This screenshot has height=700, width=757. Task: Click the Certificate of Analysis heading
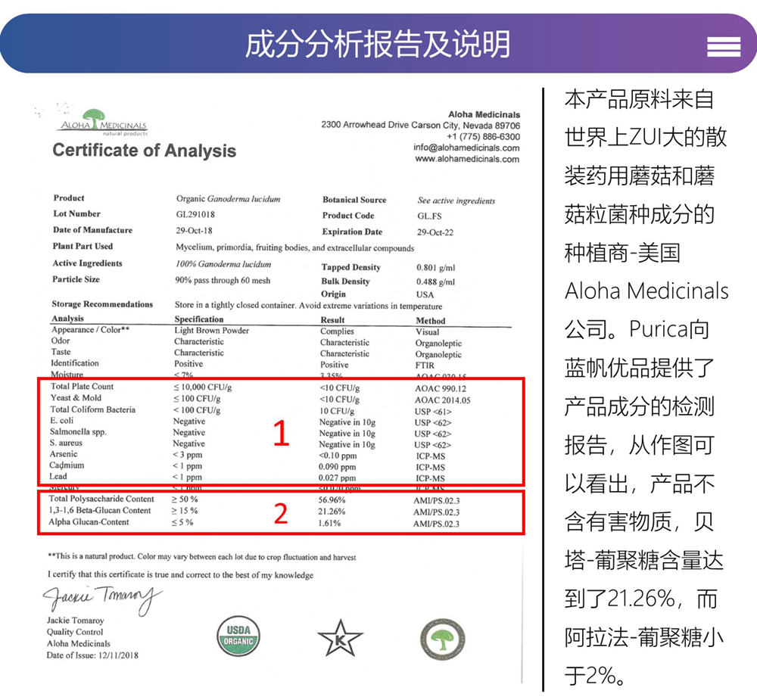coord(145,150)
